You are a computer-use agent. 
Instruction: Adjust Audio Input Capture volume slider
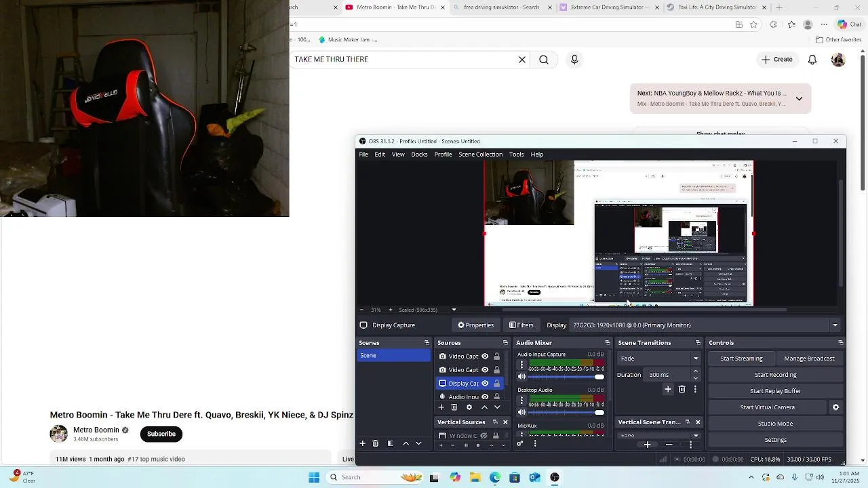click(x=566, y=377)
